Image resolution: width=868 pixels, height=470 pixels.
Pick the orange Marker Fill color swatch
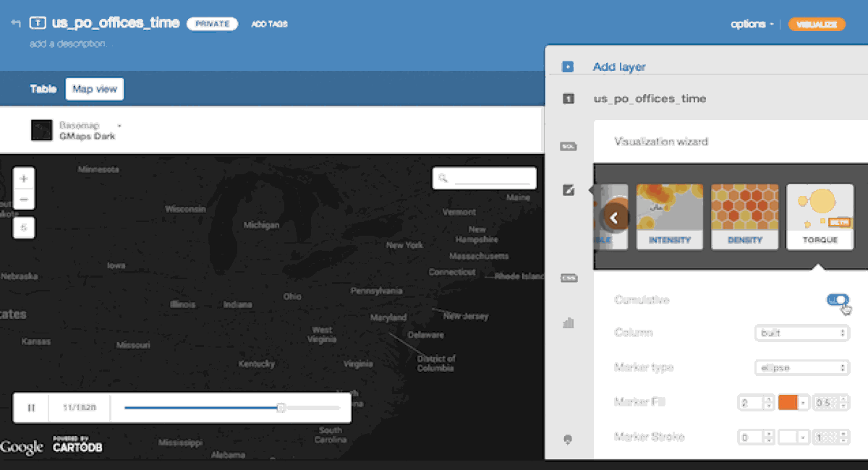(788, 403)
